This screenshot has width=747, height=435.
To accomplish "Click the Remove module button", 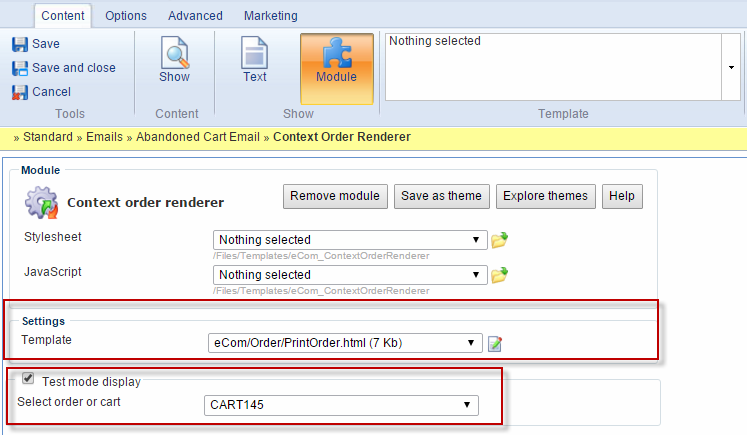I will coord(335,196).
